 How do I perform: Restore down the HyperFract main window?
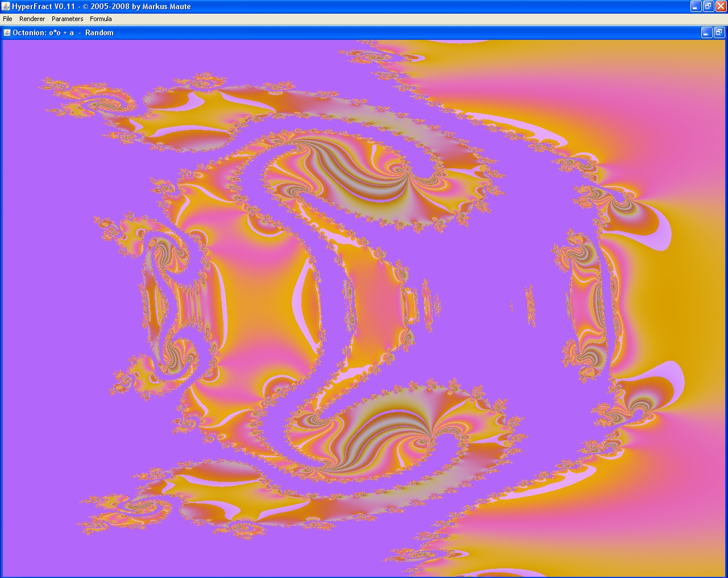tap(708, 6)
